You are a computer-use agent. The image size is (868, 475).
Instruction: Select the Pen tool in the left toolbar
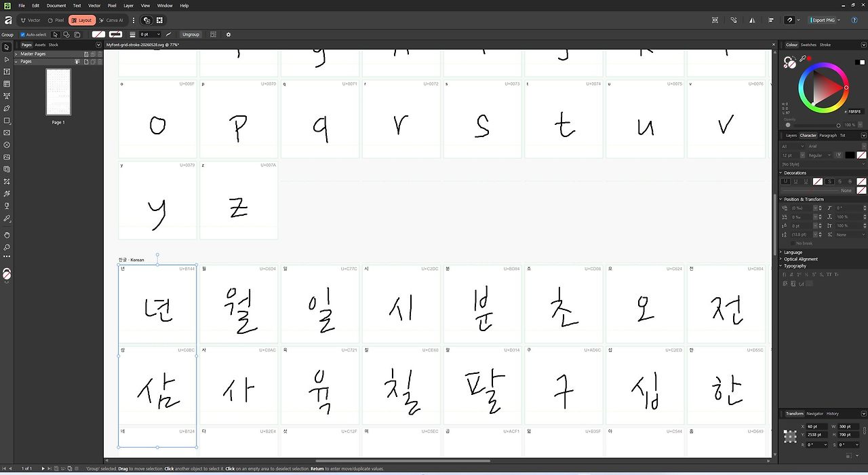click(x=7, y=109)
